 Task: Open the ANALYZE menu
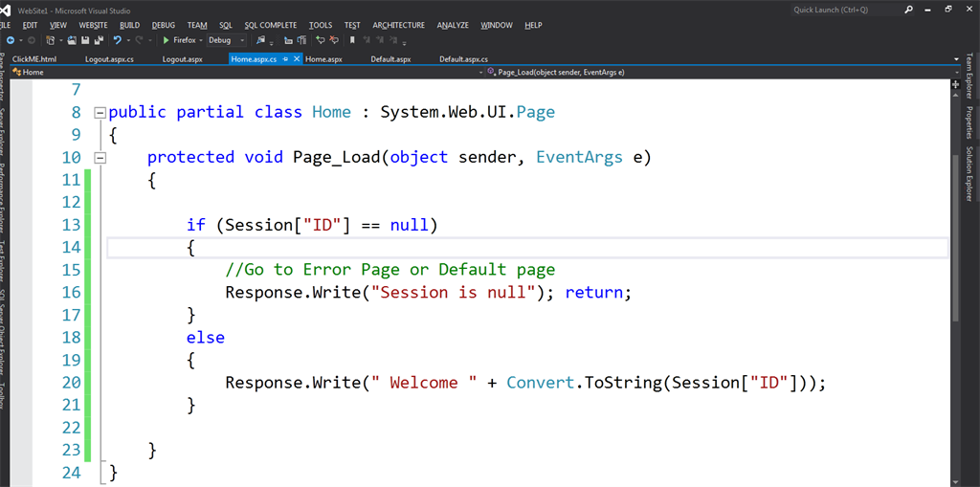pyautogui.click(x=453, y=25)
